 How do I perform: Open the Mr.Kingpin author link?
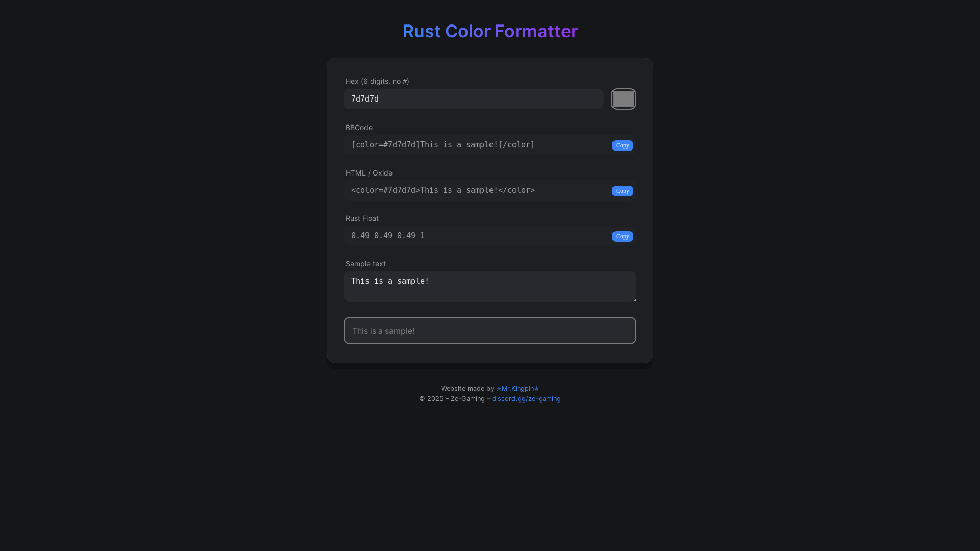pyautogui.click(x=518, y=389)
